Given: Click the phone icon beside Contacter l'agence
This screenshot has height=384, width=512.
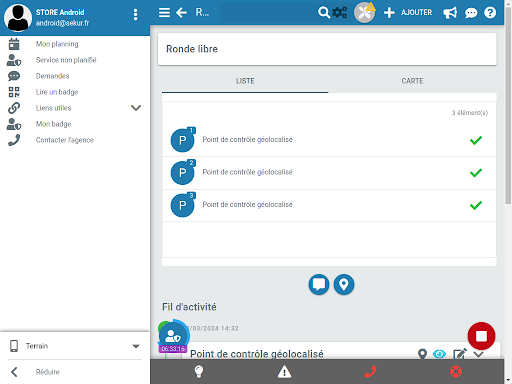Looking at the screenshot, I should 14,140.
